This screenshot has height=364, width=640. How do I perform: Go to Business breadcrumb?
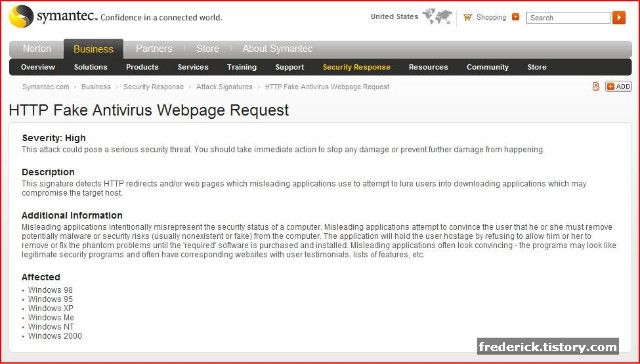coord(96,87)
